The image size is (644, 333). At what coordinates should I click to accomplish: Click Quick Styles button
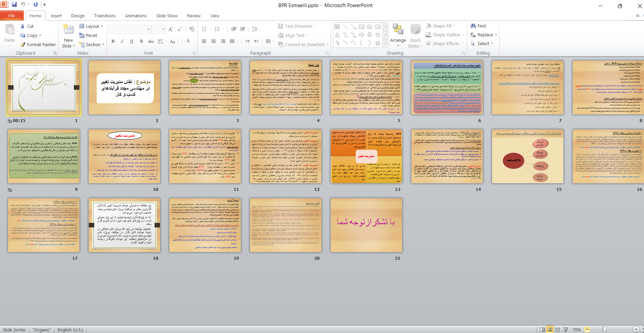click(415, 36)
